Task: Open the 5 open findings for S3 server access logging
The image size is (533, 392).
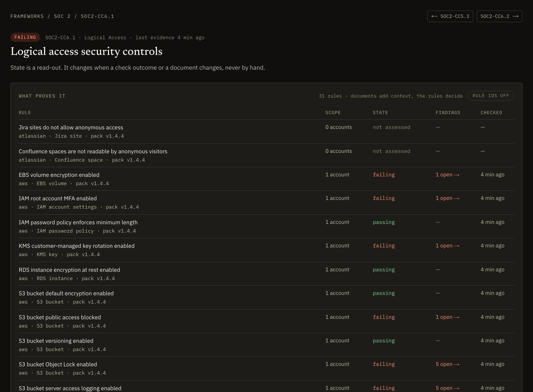Action: (x=447, y=388)
